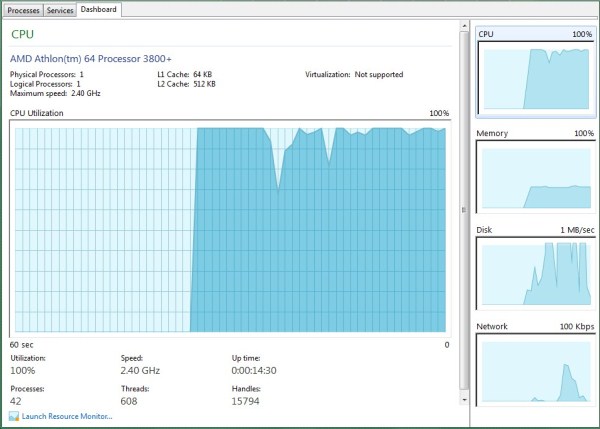Screen dimensions: 600x429
Task: Click the Maximum speed: 2.40 GHz line
Action: coord(55,93)
